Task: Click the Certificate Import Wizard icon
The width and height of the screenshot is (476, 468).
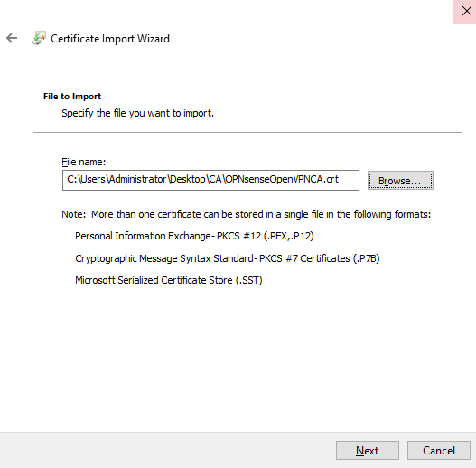Action: 39,38
